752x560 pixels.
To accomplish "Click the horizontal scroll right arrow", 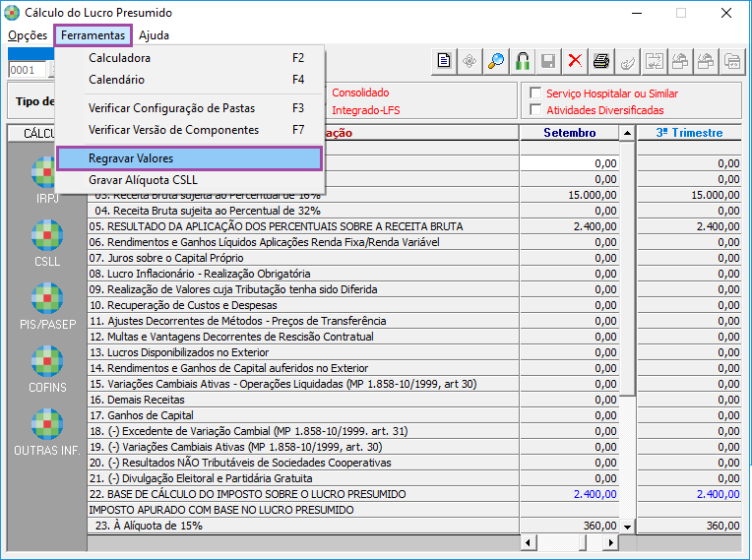I will click(610, 542).
